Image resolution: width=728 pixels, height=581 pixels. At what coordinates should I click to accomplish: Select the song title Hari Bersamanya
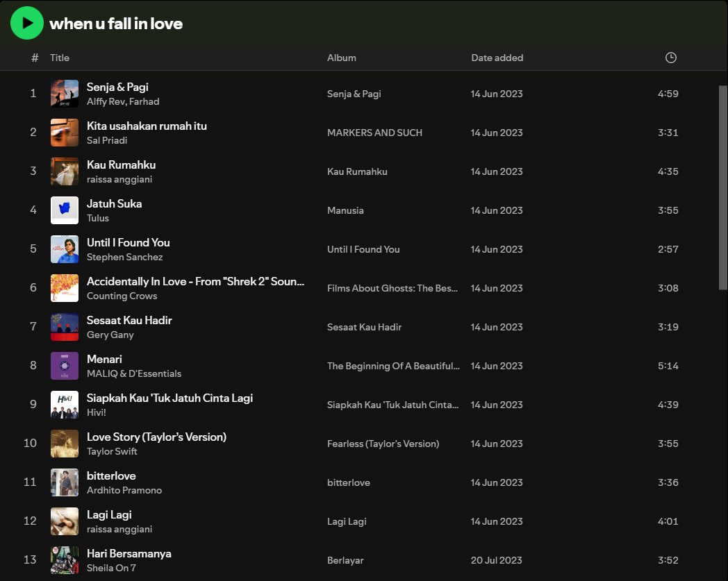coord(129,554)
